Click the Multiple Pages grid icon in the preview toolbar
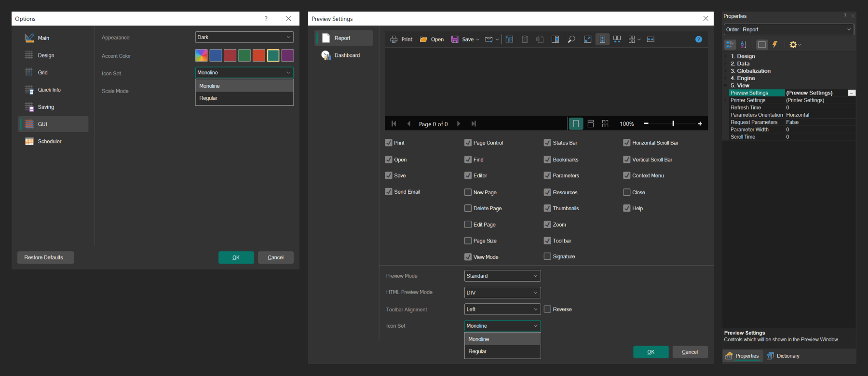This screenshot has width=868, height=376. [632, 40]
